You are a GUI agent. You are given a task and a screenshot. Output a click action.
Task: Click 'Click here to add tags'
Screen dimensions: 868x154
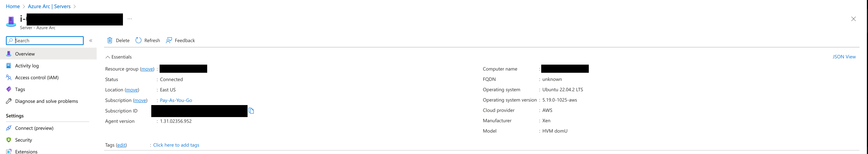tap(176, 145)
